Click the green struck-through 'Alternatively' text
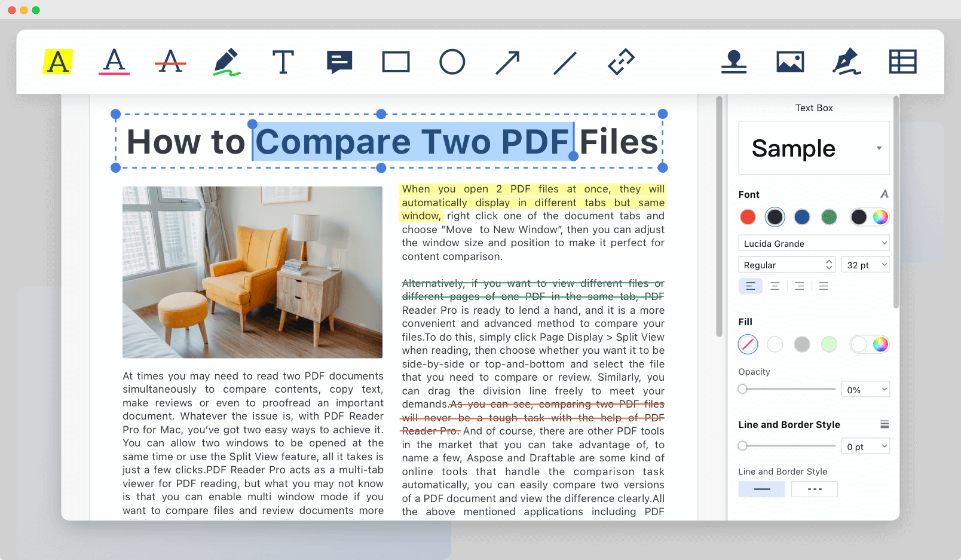The height and width of the screenshot is (560, 961). tap(533, 290)
